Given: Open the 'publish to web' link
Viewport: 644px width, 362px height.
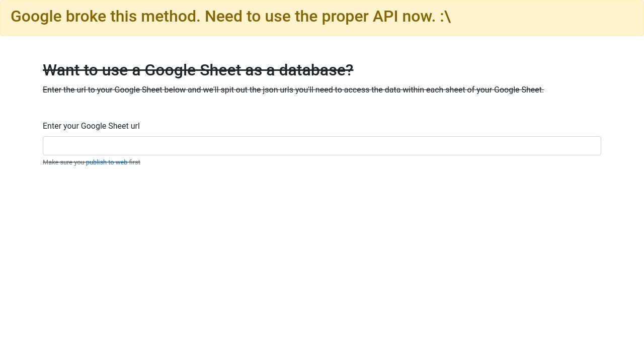Looking at the screenshot, I should (x=107, y=162).
